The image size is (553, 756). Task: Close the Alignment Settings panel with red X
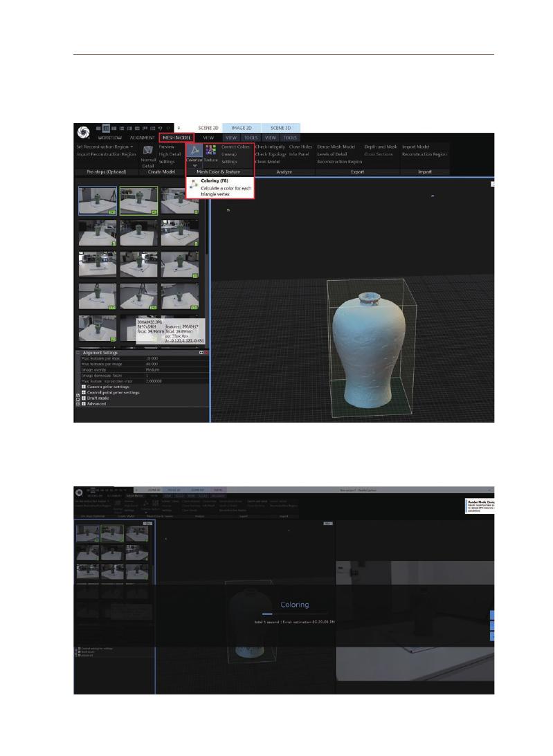pyautogui.click(x=206, y=353)
